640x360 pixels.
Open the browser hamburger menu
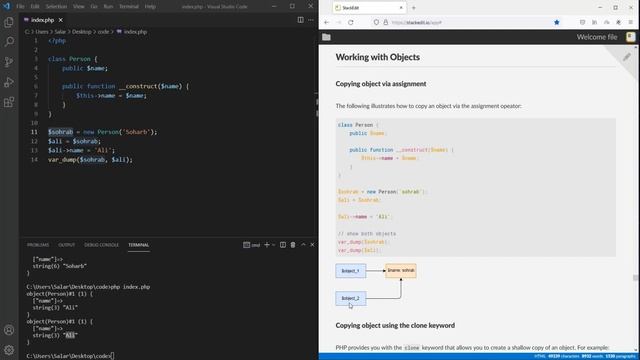pos(631,22)
